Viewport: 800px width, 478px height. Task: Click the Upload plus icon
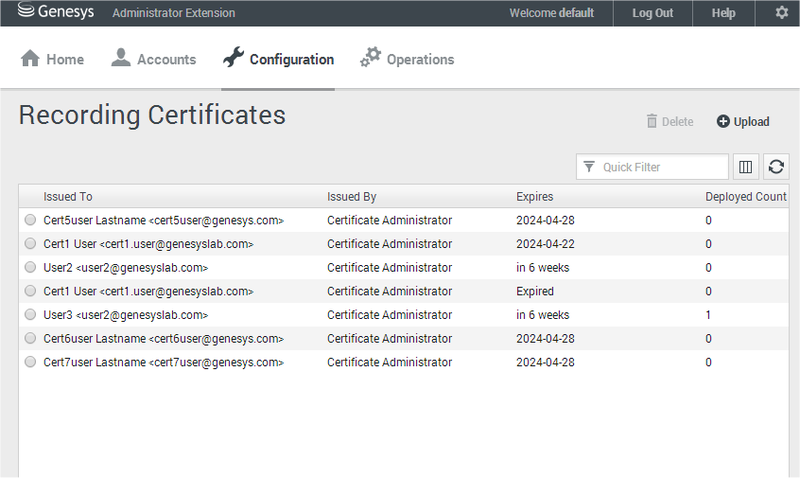[723, 122]
